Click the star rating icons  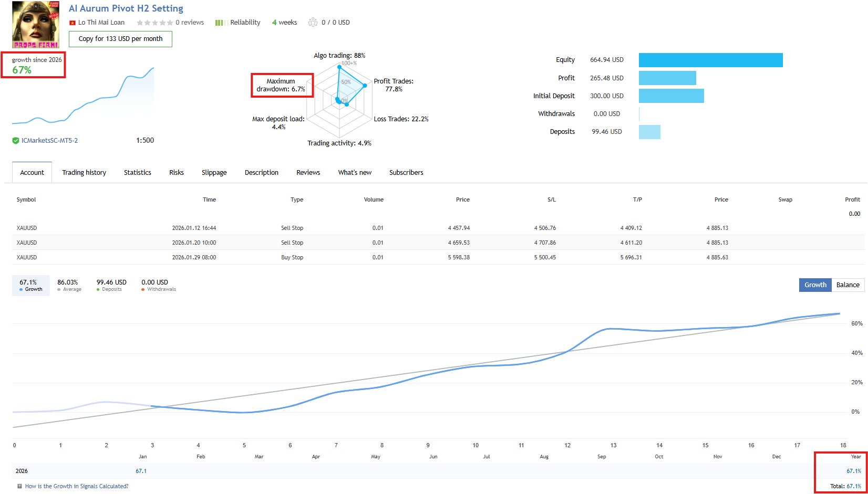pos(154,23)
